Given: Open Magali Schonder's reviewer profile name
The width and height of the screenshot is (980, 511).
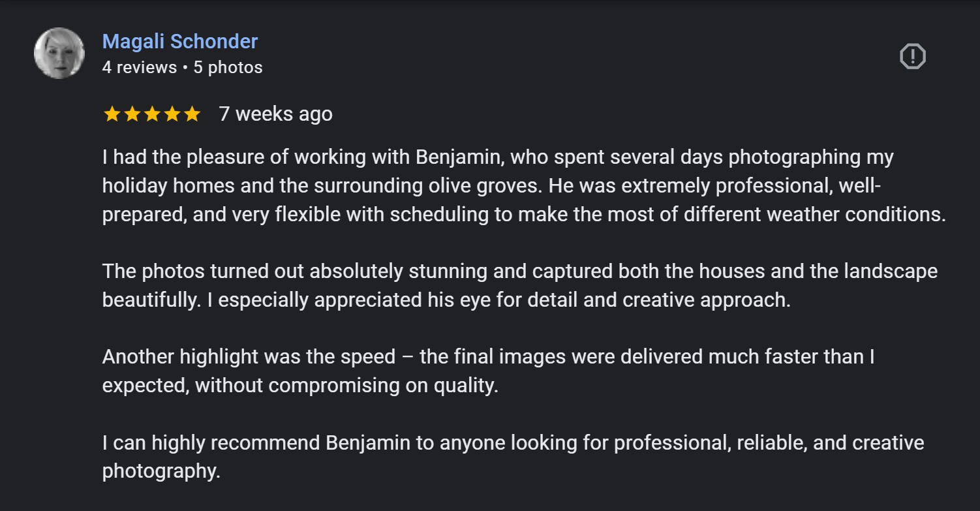Looking at the screenshot, I should click(x=180, y=41).
